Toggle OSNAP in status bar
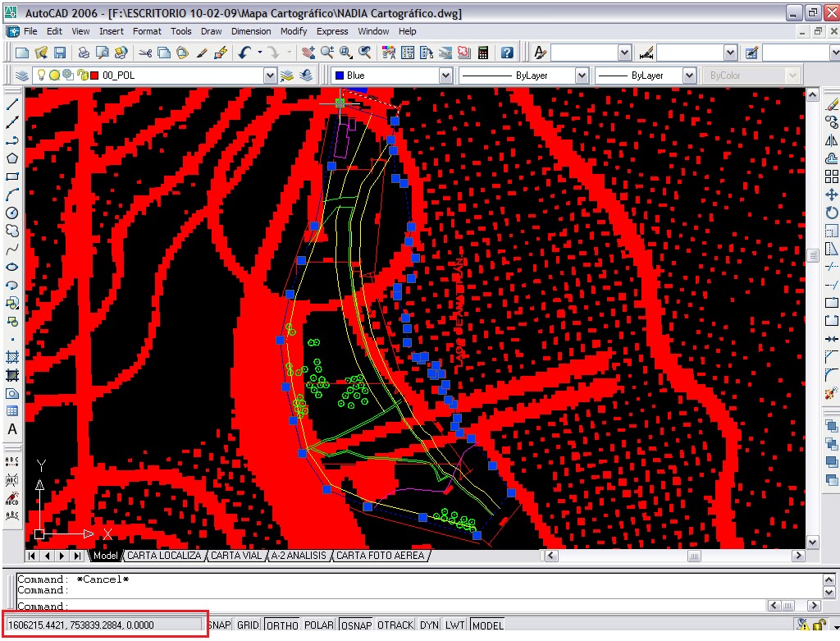The image size is (840, 641). (x=355, y=625)
